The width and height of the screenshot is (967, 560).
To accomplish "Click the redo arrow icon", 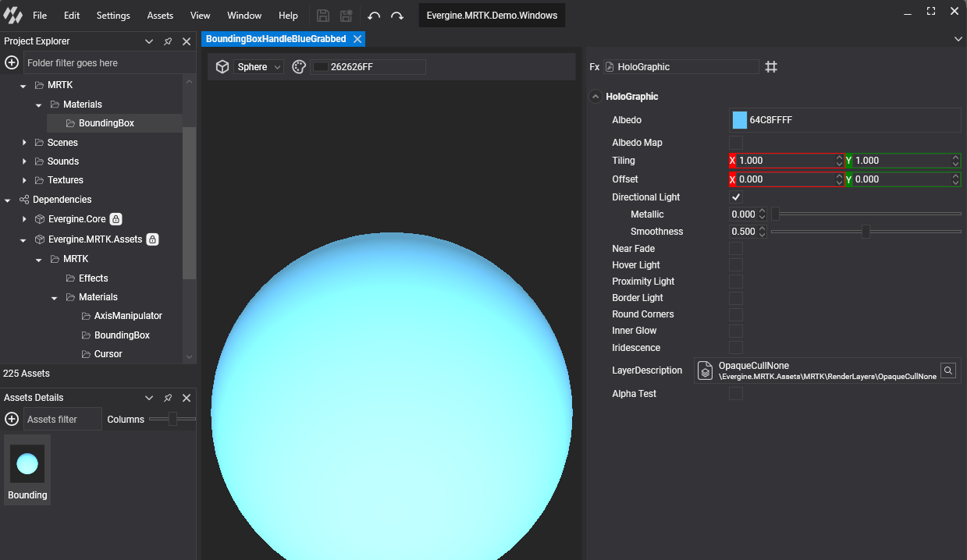I will pyautogui.click(x=396, y=16).
